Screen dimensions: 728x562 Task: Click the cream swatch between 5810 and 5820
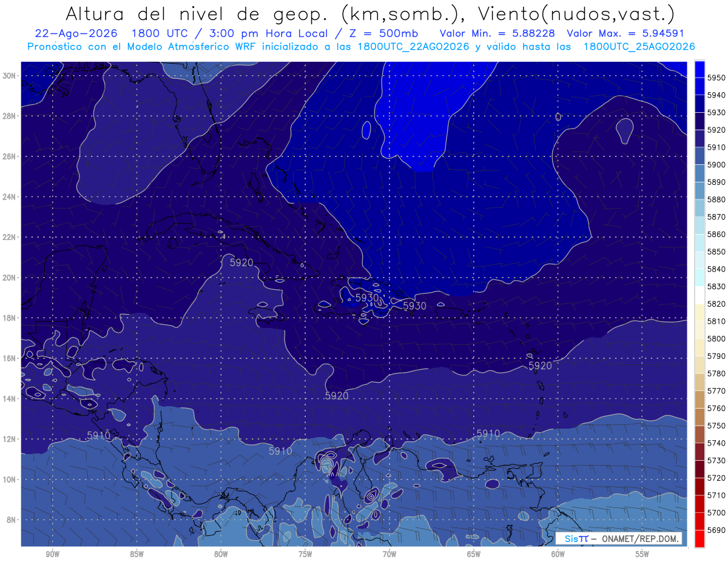(699, 312)
